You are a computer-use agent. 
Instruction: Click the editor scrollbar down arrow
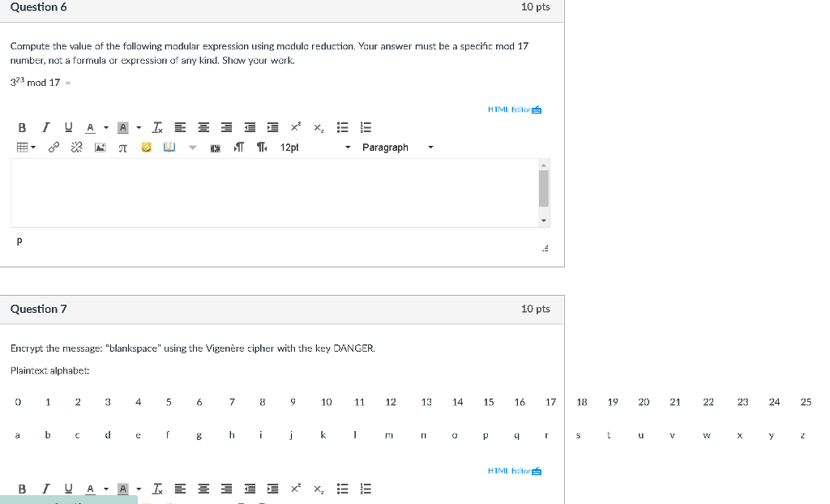coord(544,220)
